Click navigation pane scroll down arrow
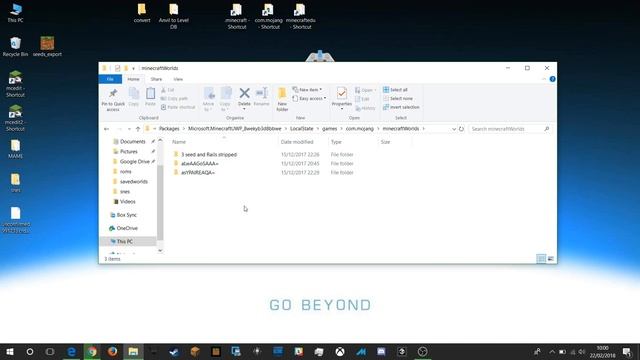The height and width of the screenshot is (360, 640). [160, 251]
